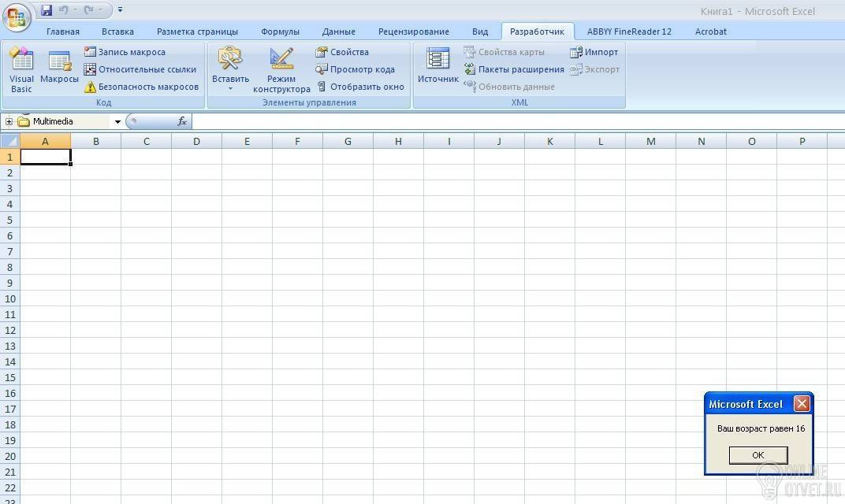The height and width of the screenshot is (504, 845).
Task: Open Безопасность макросов settings
Action: [141, 86]
